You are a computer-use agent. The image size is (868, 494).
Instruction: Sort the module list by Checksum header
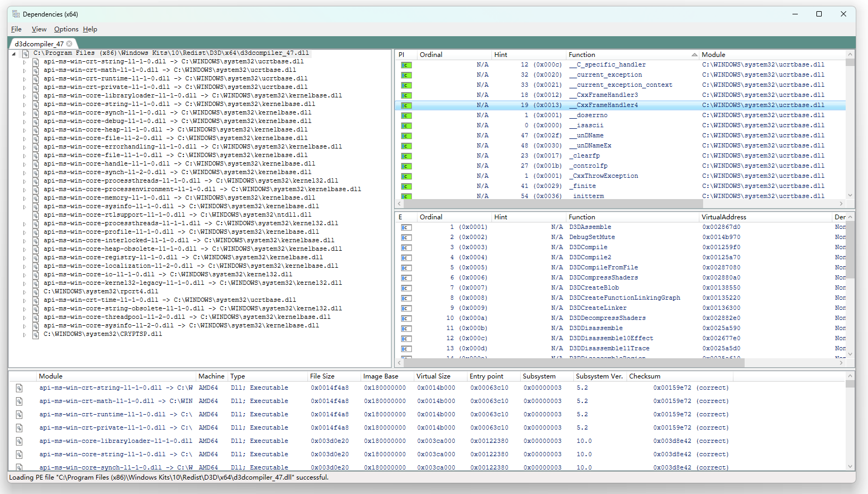click(645, 376)
